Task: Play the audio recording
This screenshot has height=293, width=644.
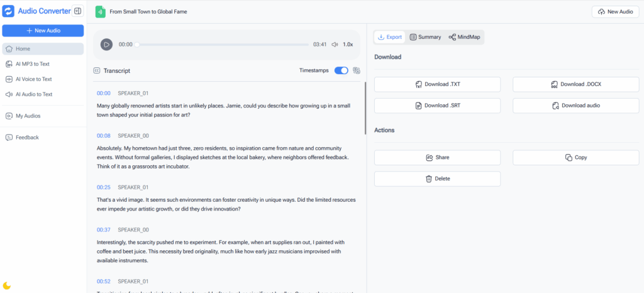Action: [x=106, y=44]
